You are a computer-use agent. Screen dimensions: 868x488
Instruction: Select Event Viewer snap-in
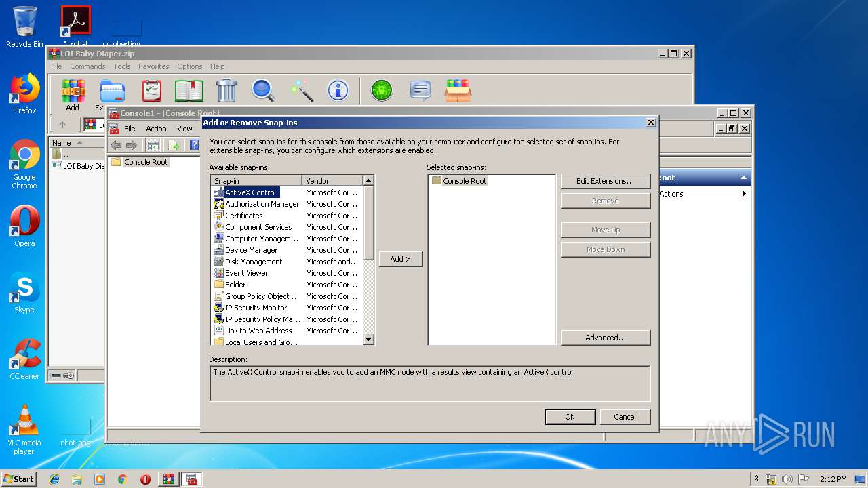coord(287,273)
